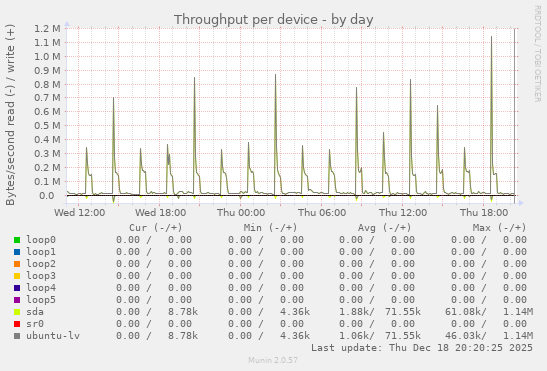The height and width of the screenshot is (371, 547).
Task: Click the '1.2 M' y-axis label
Action: click(47, 29)
